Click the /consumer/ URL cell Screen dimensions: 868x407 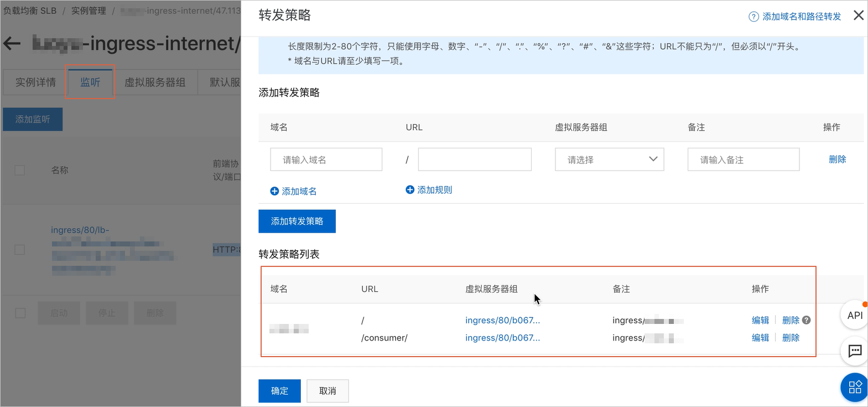click(384, 338)
